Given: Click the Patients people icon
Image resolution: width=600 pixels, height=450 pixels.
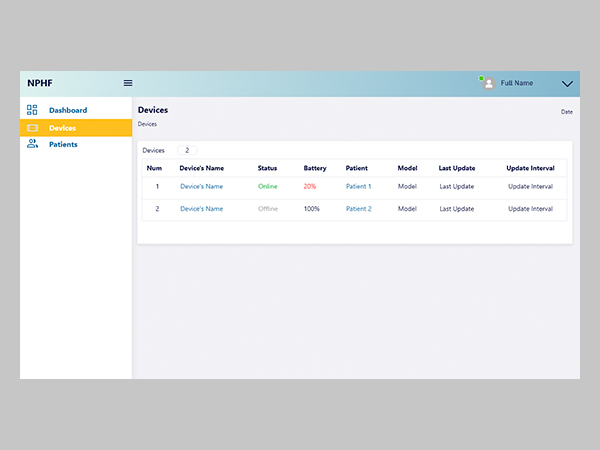Looking at the screenshot, I should click(32, 144).
